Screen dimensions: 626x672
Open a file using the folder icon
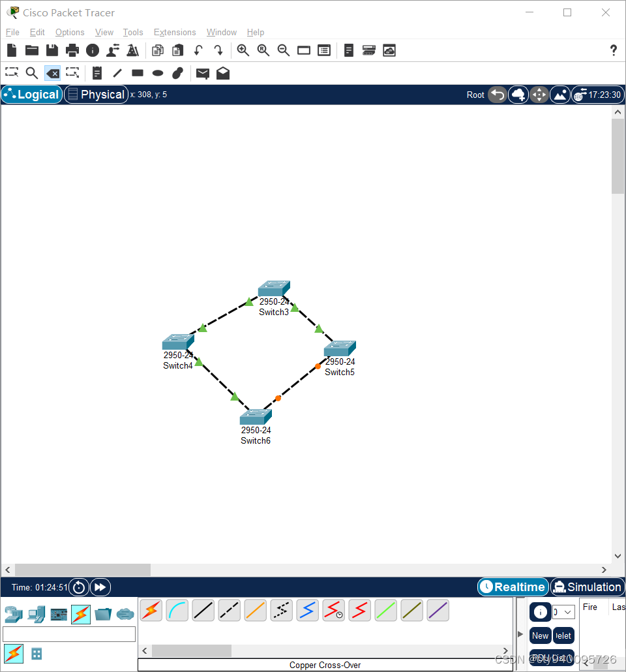coord(32,51)
